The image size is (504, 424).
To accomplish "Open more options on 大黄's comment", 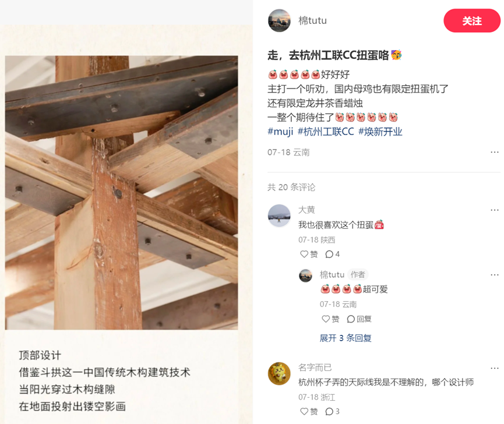I will (x=494, y=210).
